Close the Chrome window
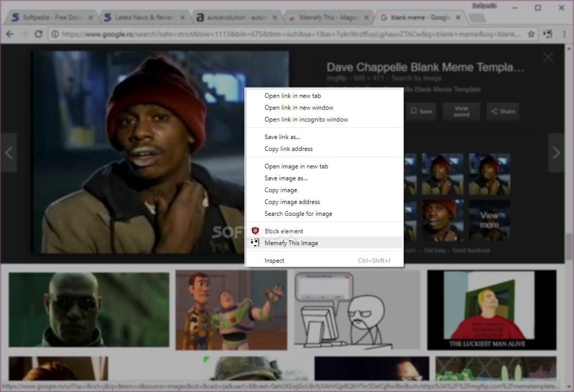The width and height of the screenshot is (574, 392). 561,8
